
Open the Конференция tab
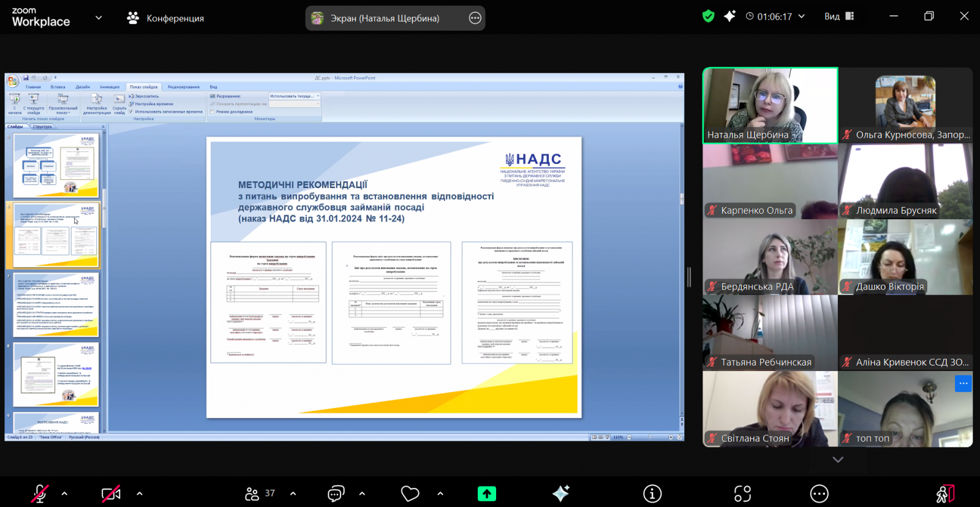tap(166, 18)
